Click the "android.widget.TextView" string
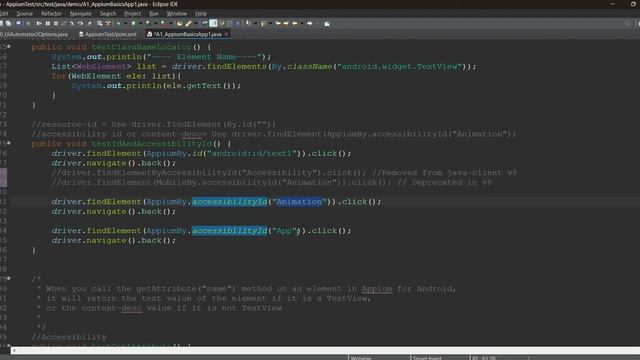 pyautogui.click(x=399, y=67)
